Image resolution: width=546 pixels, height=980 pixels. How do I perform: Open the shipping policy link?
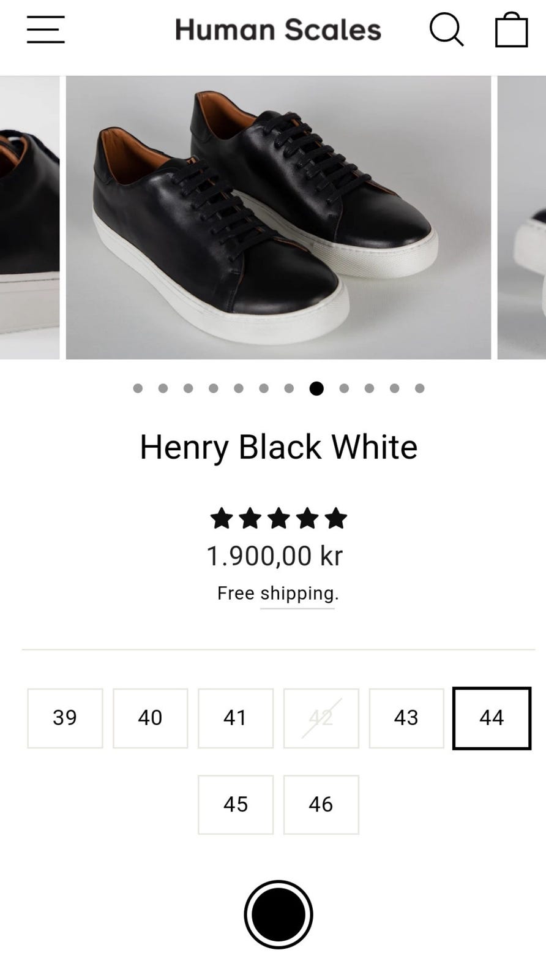point(297,593)
